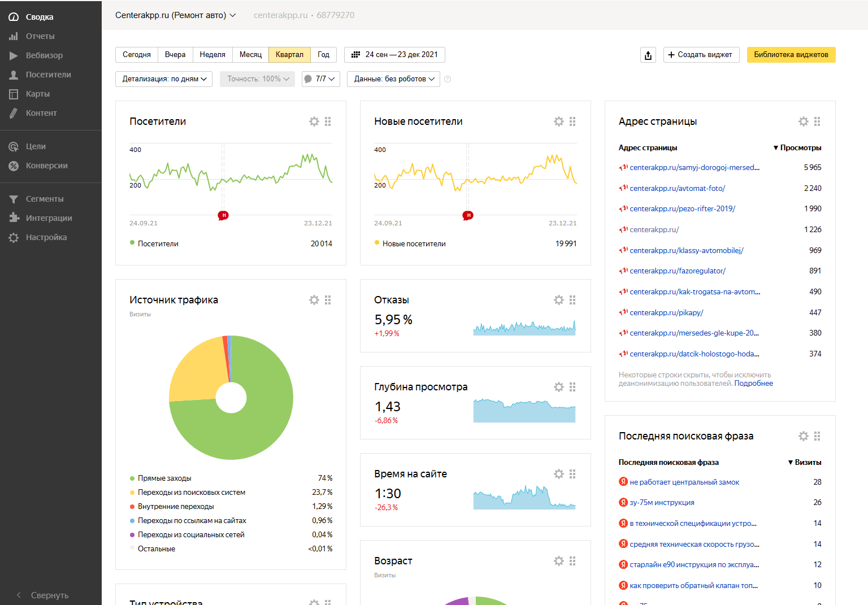Toggle Остальные legend item
The height and width of the screenshot is (605, 868).
coord(153,549)
